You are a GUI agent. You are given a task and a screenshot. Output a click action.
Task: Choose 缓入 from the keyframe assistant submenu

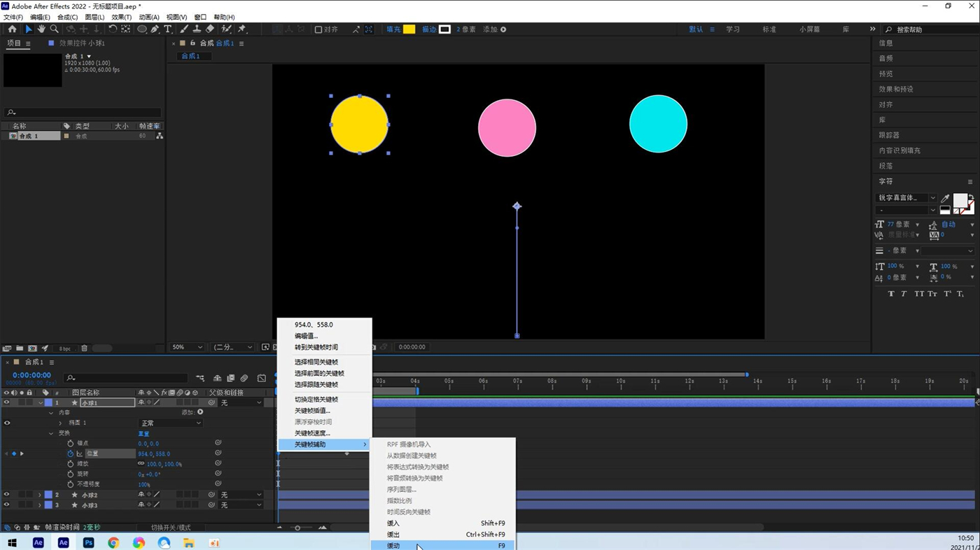click(x=442, y=523)
